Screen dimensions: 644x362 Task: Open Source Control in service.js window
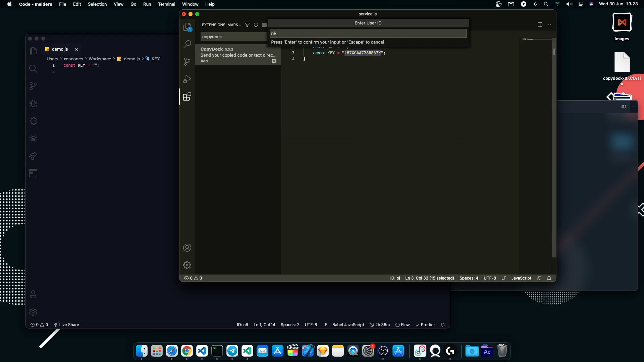(187, 62)
